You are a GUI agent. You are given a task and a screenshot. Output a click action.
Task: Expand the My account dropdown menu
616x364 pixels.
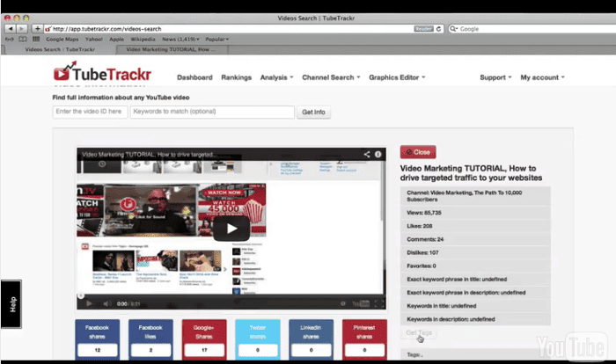[542, 77]
